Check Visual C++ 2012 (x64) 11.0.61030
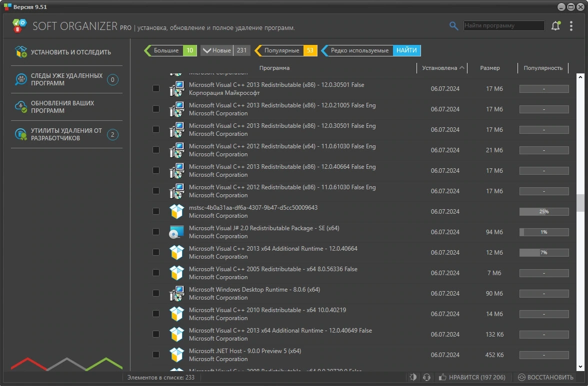Screen dimensions: 588x386 click(x=155, y=150)
